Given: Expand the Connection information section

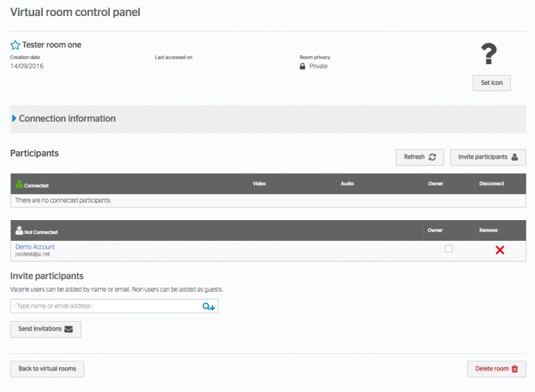Looking at the screenshot, I should click(x=268, y=118).
